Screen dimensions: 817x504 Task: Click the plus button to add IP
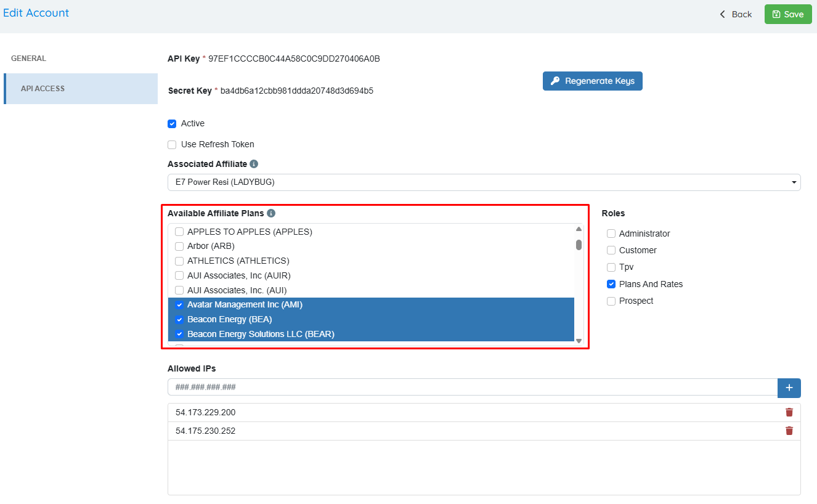tap(789, 388)
